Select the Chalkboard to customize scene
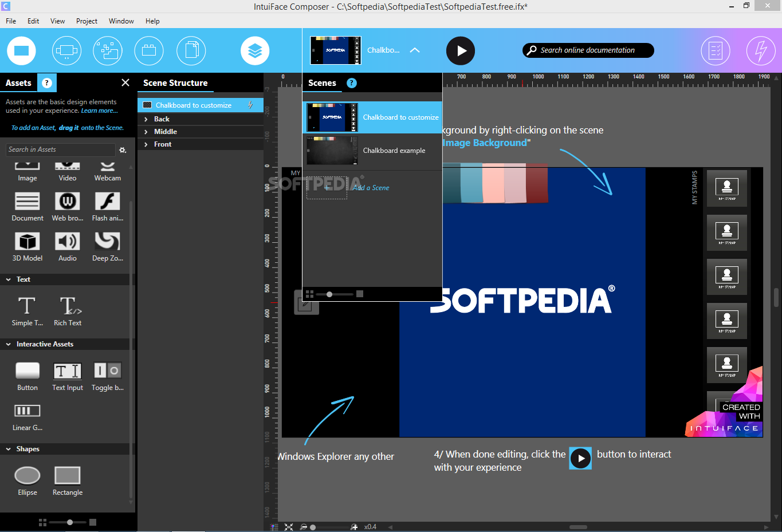The image size is (782, 532). (x=372, y=117)
